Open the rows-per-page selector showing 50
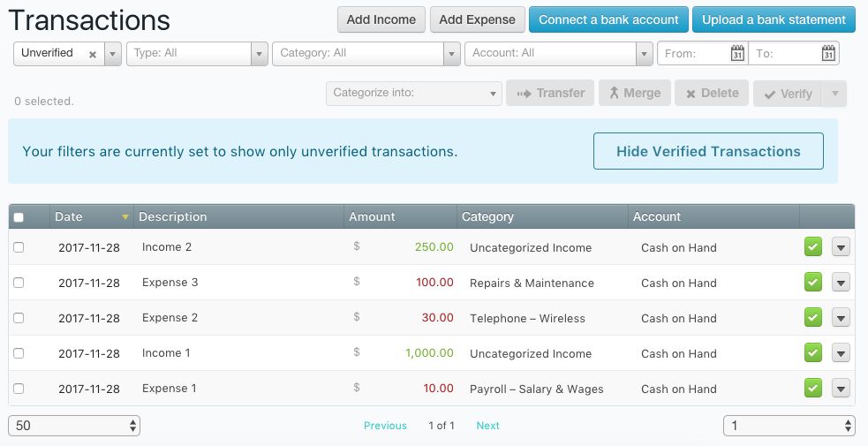Screen dimensions: 868x446 point(74,426)
